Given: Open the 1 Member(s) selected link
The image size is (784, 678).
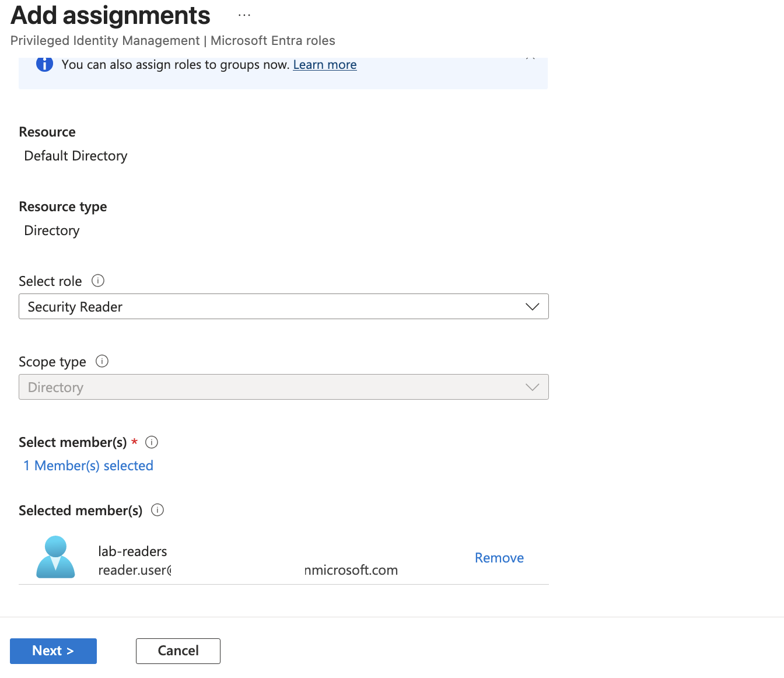Looking at the screenshot, I should coord(88,466).
